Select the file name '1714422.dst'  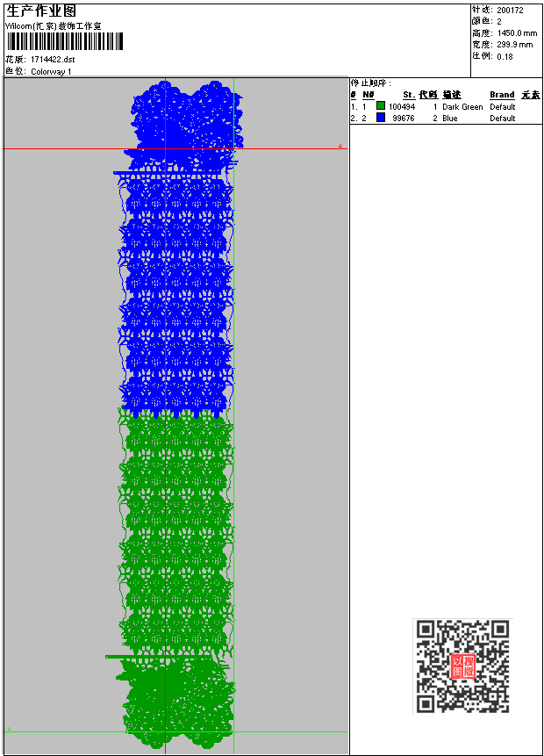[x=53, y=60]
